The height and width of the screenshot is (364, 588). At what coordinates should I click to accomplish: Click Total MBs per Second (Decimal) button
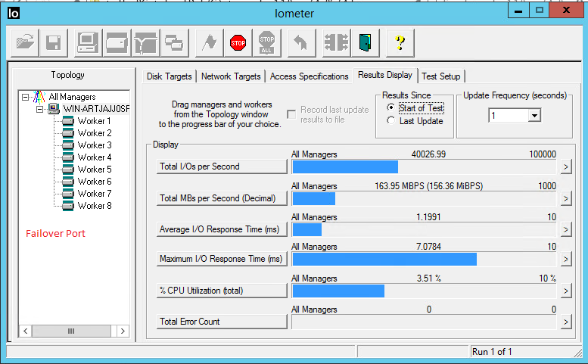coord(222,198)
